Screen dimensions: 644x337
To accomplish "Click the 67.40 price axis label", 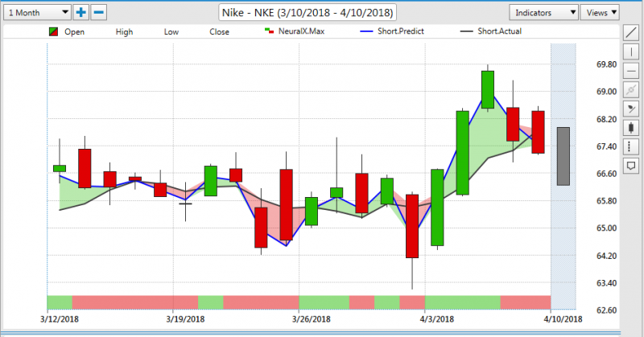I will 607,146.
